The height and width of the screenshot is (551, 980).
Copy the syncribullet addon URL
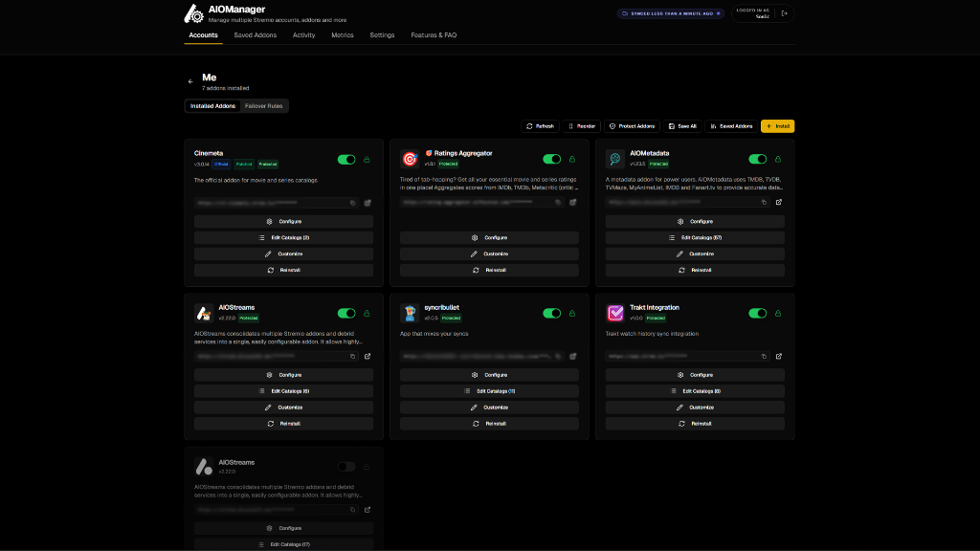[558, 357]
